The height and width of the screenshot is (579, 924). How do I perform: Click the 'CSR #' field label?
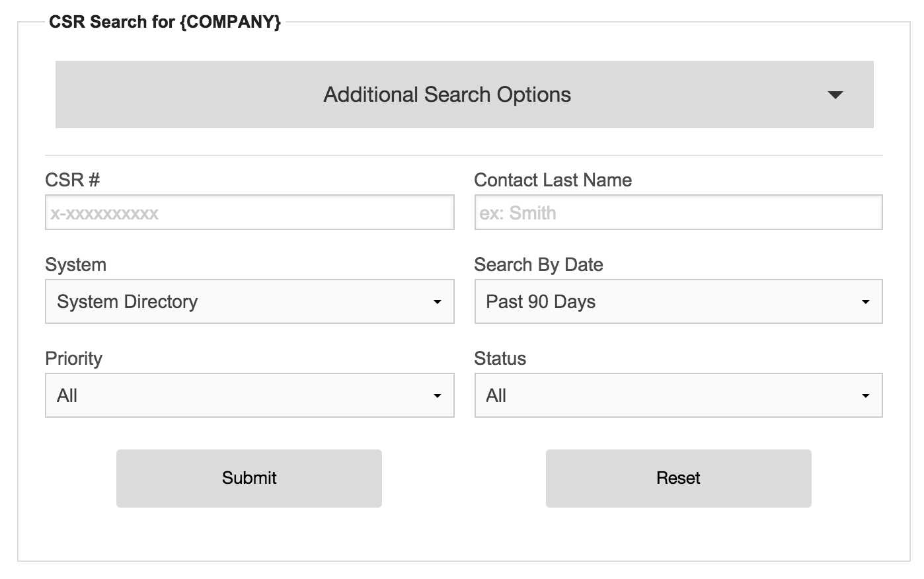73,180
